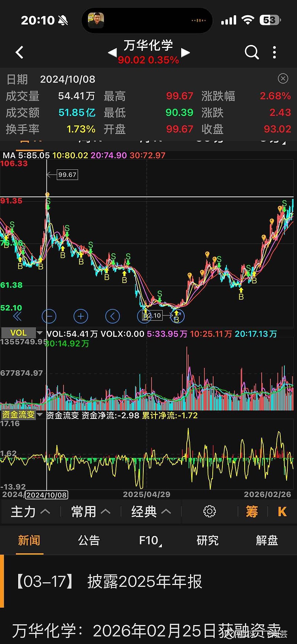Tap the 2025/04/29 date axis label

click(x=147, y=494)
